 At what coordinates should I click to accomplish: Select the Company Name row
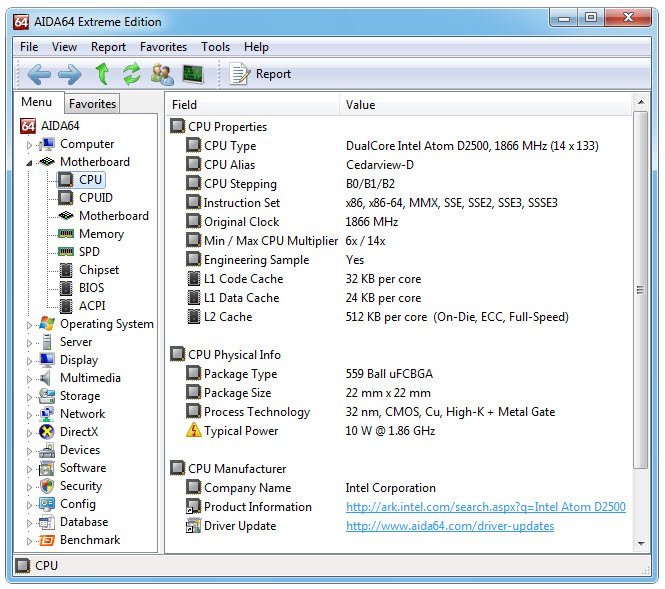pos(399,488)
